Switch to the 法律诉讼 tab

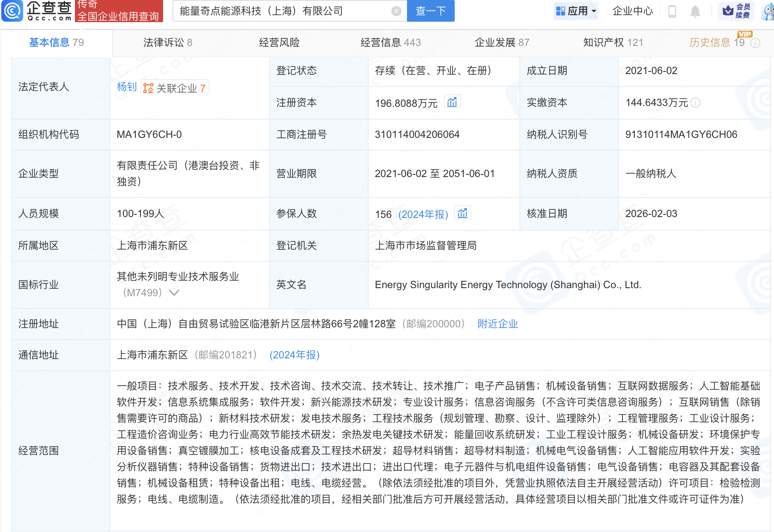[x=167, y=42]
